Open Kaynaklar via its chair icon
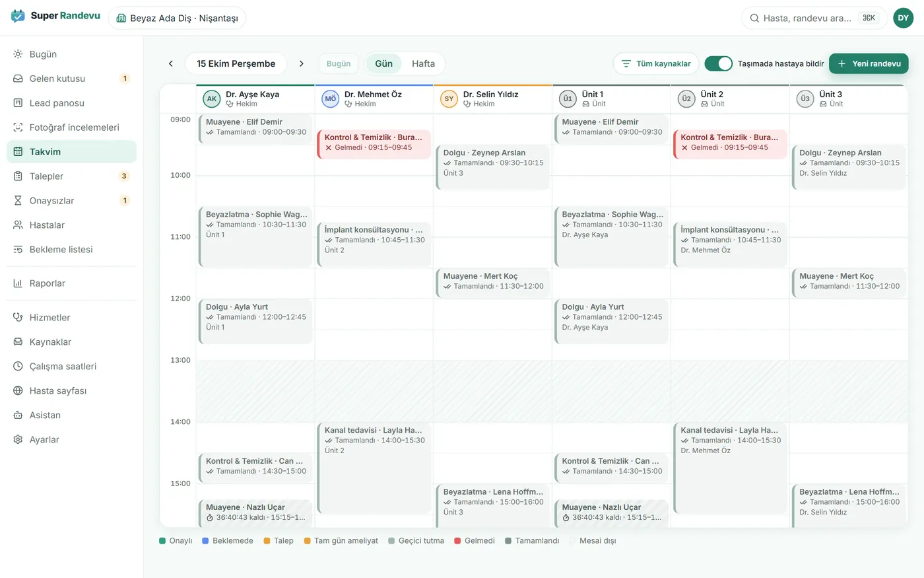Screen dimensions: 924x578 18,342
